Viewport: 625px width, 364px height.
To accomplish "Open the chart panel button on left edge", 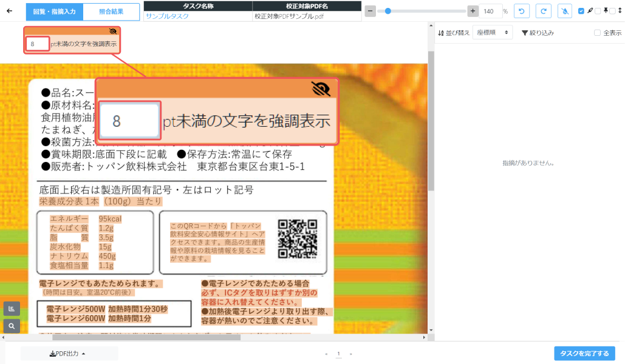I will pyautogui.click(x=11, y=308).
